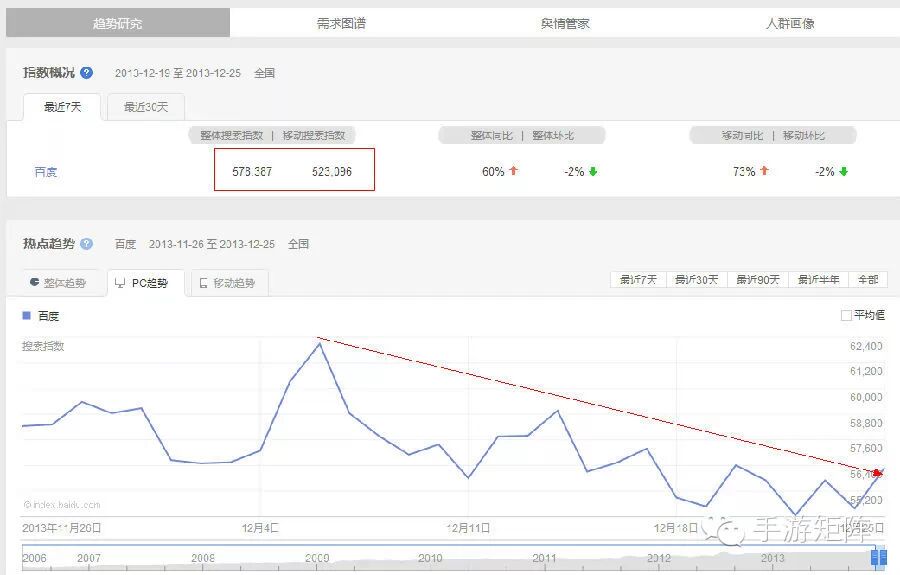This screenshot has width=900, height=575.
Task: Set chart range to 全部
Action: (868, 279)
